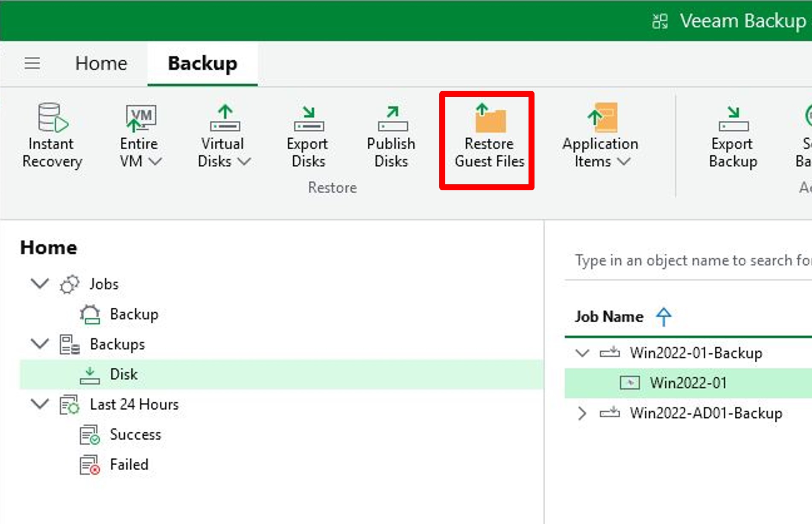Image resolution: width=812 pixels, height=524 pixels.
Task: Select the Win2022-01-Backup job
Action: 696,353
